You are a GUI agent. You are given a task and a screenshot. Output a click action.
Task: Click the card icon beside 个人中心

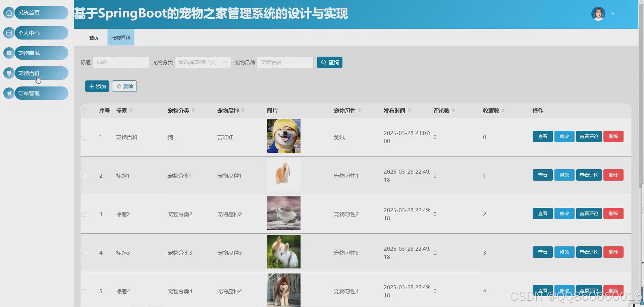[9, 33]
